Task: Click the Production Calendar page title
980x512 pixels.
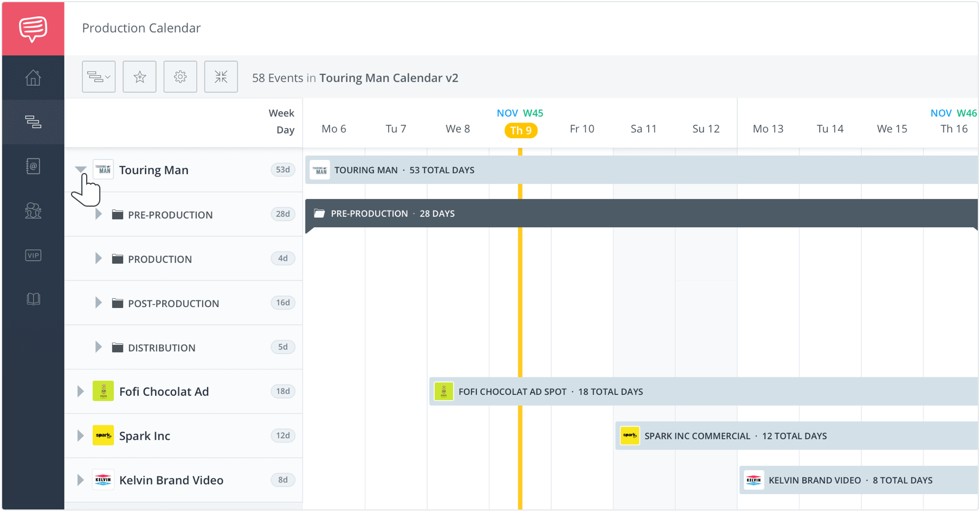Action: point(141,28)
